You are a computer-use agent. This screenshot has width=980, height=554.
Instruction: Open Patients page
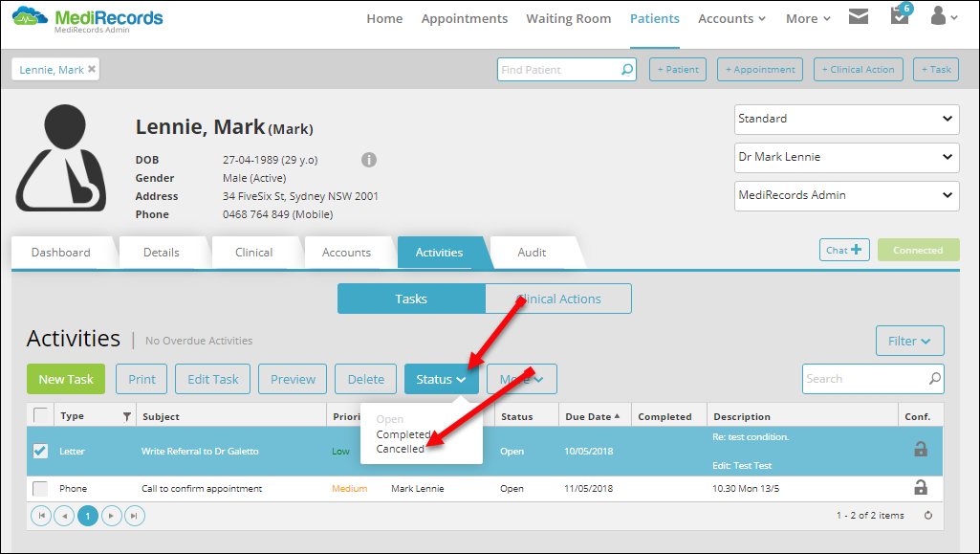[x=654, y=19]
